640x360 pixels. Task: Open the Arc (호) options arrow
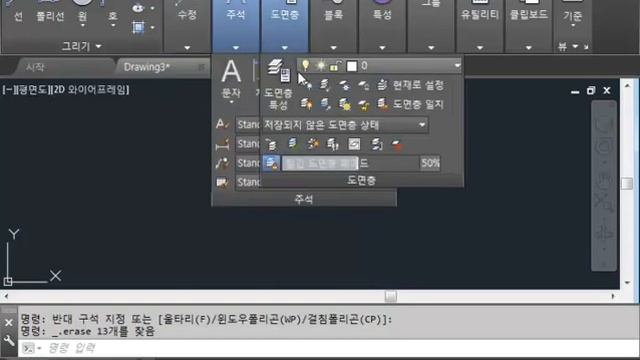click(113, 25)
